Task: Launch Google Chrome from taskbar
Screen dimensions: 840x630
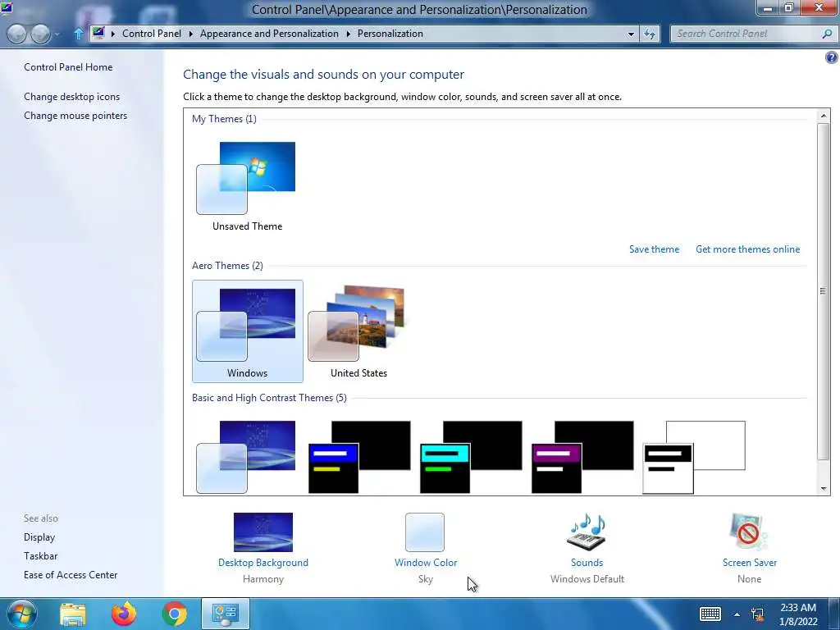Action: pyautogui.click(x=175, y=614)
